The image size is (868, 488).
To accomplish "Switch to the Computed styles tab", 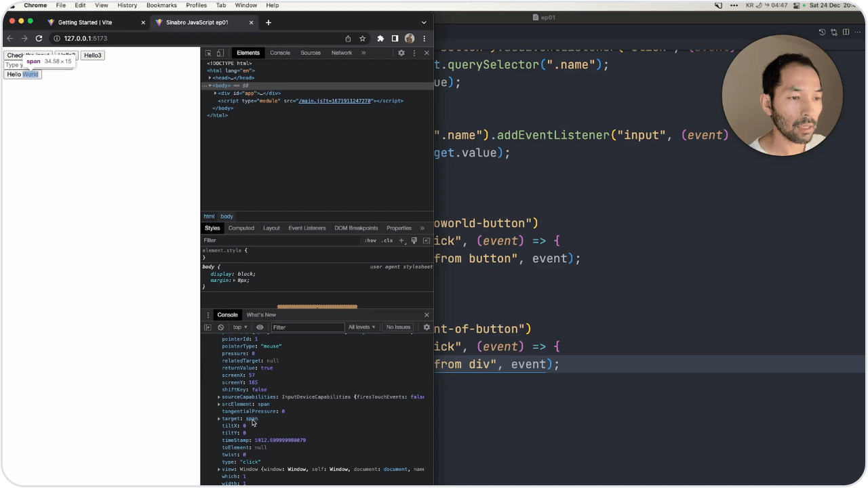I will point(241,228).
